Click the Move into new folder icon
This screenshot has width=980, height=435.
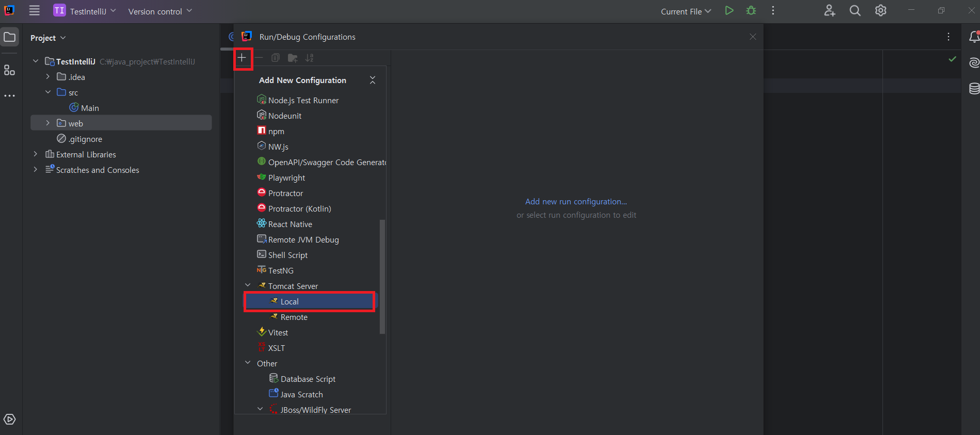293,58
